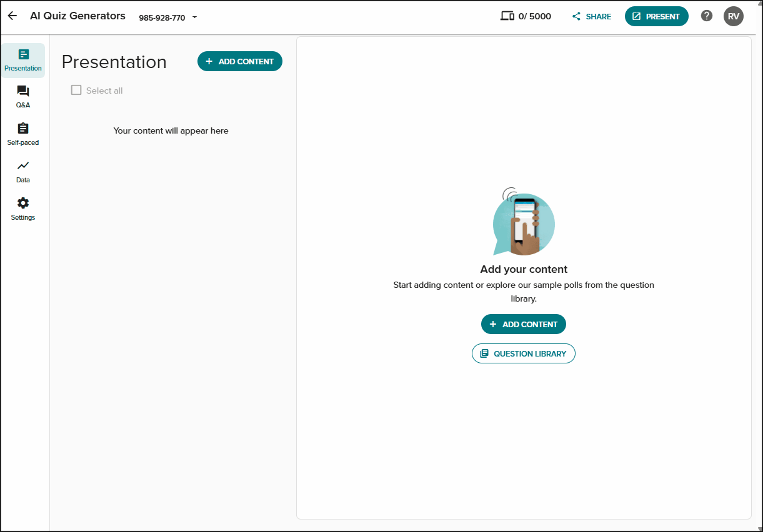Open the Data analytics tab
Viewport: 763px width, 532px height.
click(23, 172)
